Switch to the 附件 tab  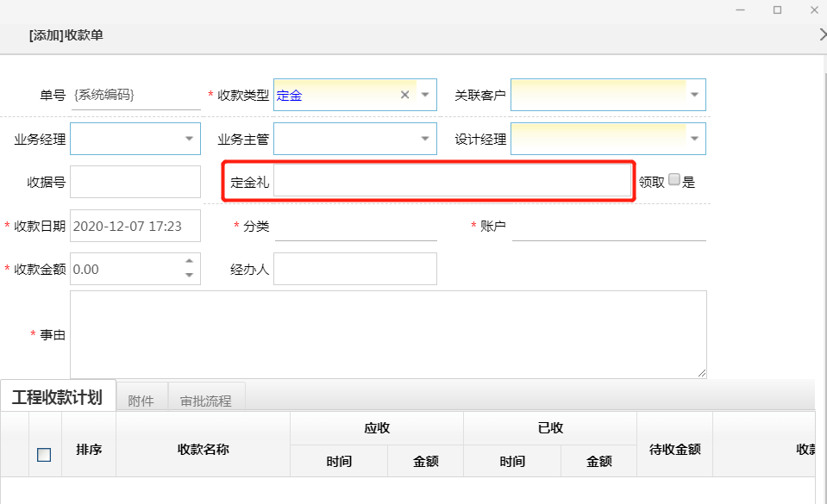click(x=141, y=401)
